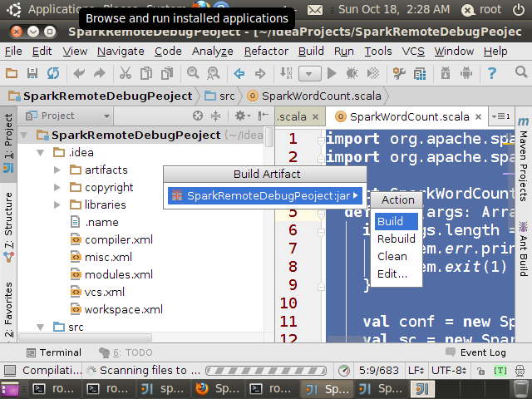Click the AVD Manager Android icon
The image size is (532, 399).
(x=466, y=73)
